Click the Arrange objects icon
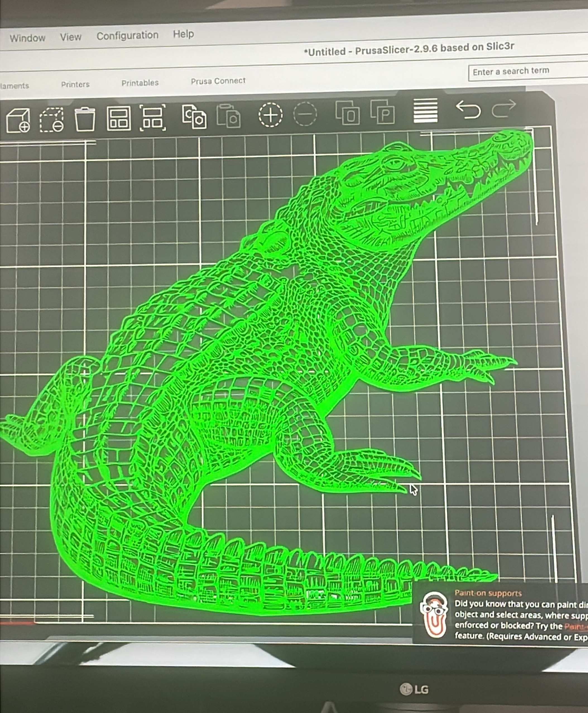588x713 pixels. [119, 118]
